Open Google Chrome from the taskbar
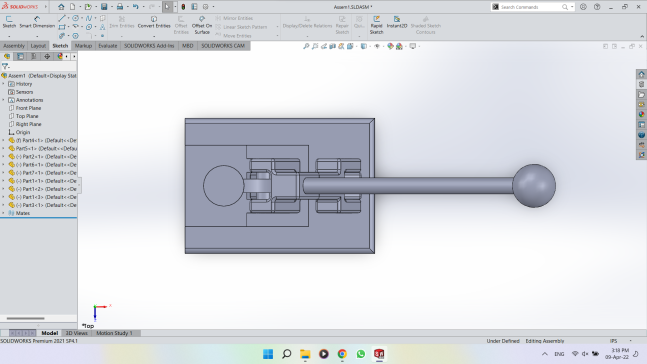 point(342,354)
